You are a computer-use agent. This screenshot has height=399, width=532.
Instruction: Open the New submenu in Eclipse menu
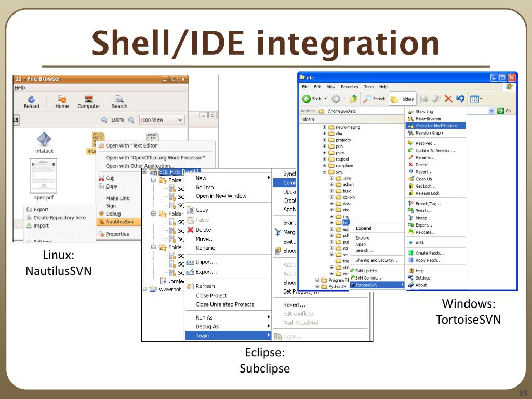point(229,178)
